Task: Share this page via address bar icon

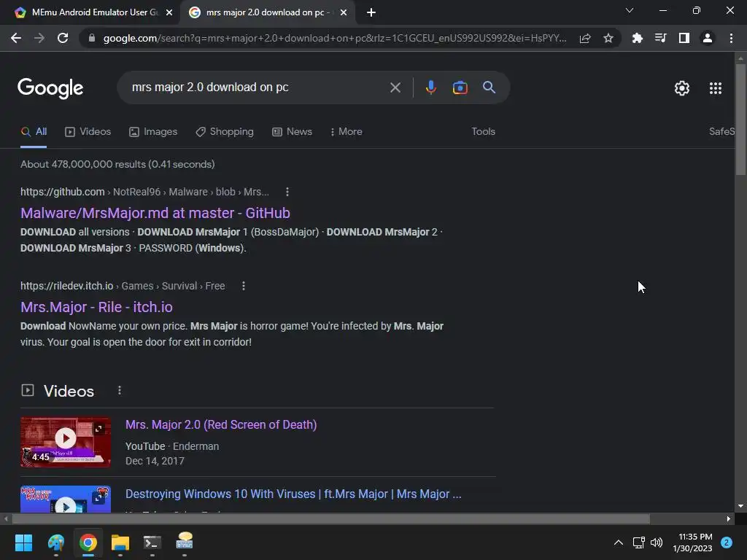Action: 585,38
